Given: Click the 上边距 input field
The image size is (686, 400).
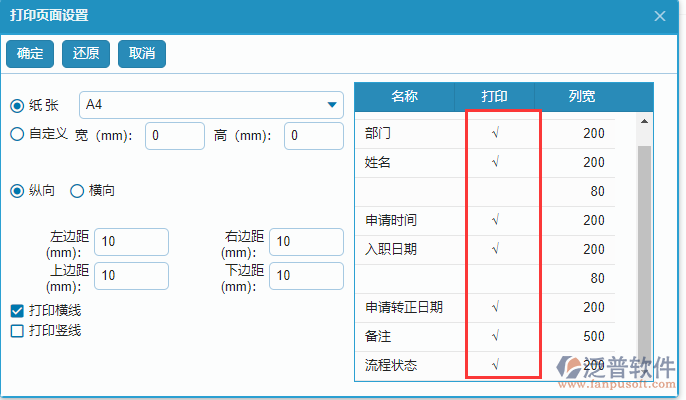Looking at the screenshot, I should pyautogui.click(x=131, y=276).
